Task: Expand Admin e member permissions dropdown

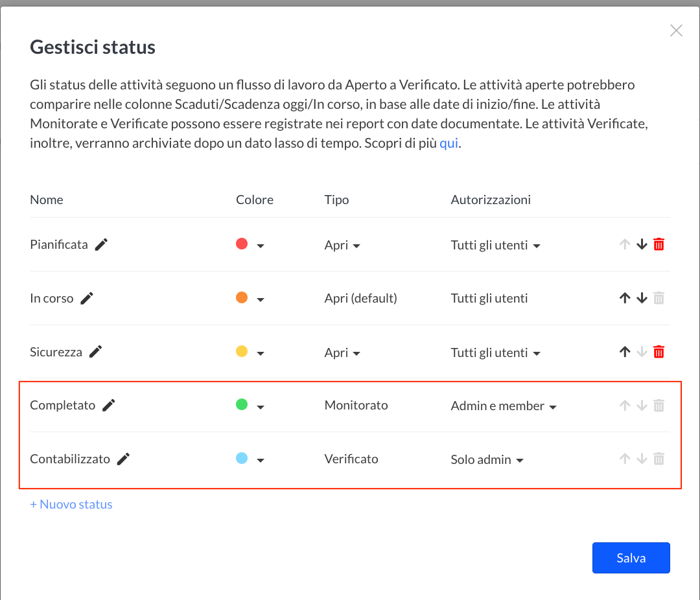Action: [504, 406]
